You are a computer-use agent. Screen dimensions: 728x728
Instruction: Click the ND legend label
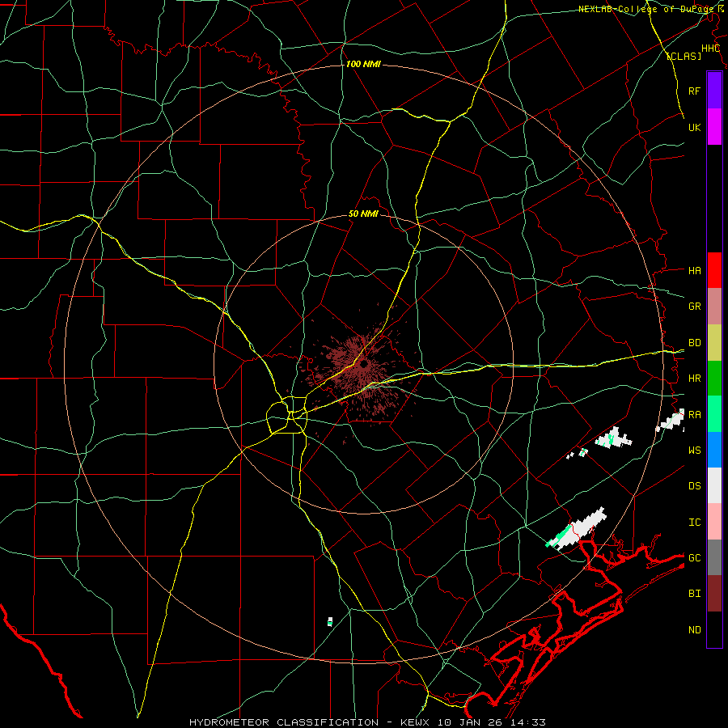(694, 629)
